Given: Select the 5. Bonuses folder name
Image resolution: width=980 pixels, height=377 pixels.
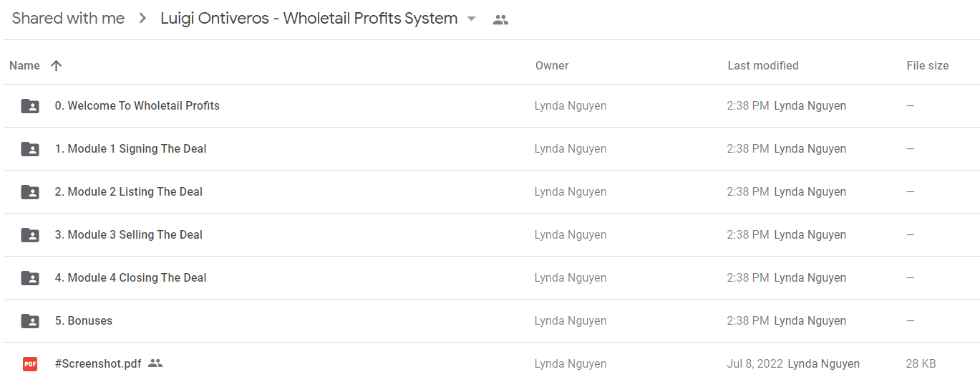Looking at the screenshot, I should coord(84,320).
